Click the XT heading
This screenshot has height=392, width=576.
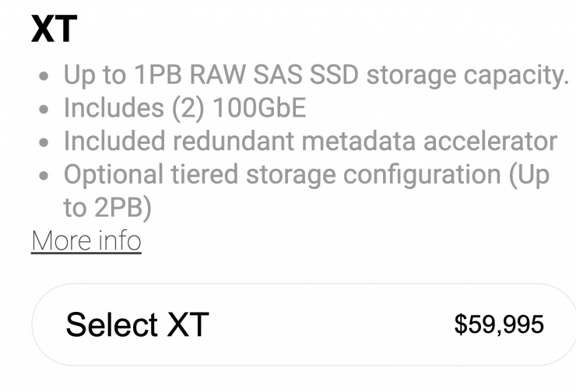click(x=54, y=30)
